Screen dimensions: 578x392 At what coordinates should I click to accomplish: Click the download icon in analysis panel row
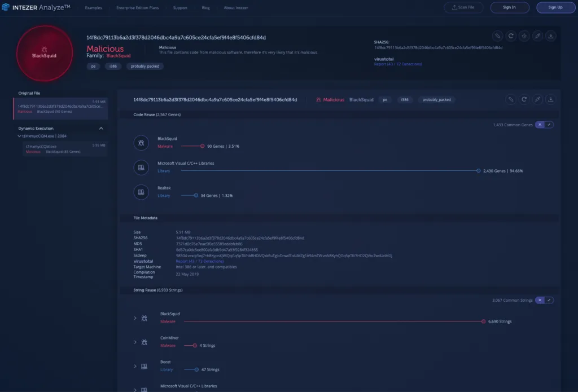[x=551, y=99]
